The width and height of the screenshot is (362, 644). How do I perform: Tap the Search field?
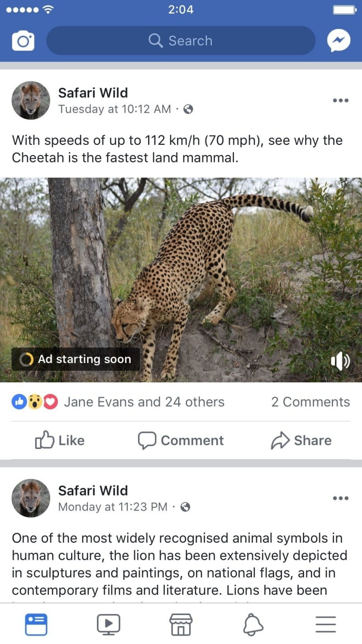[x=181, y=41]
